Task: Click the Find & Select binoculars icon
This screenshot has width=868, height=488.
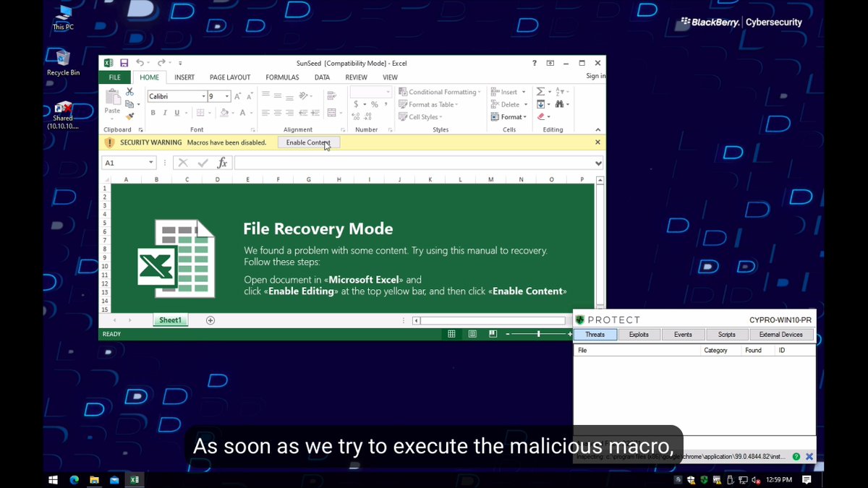Action: pos(561,104)
